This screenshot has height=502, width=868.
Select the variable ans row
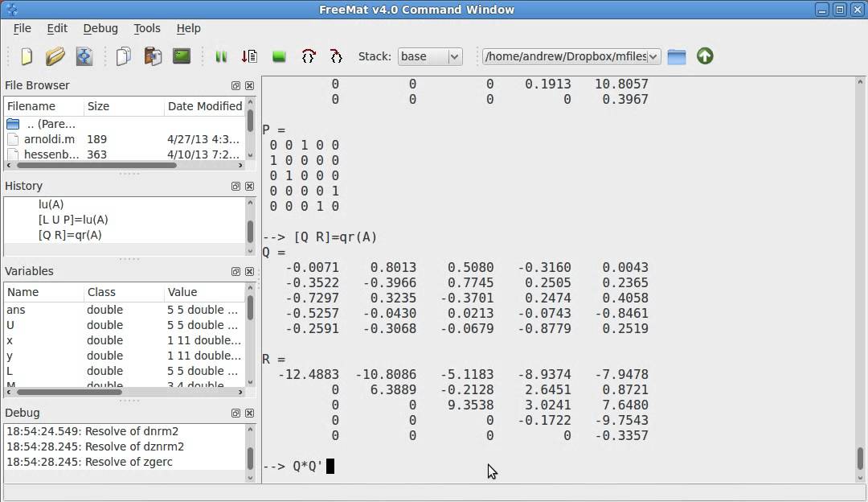(125, 310)
